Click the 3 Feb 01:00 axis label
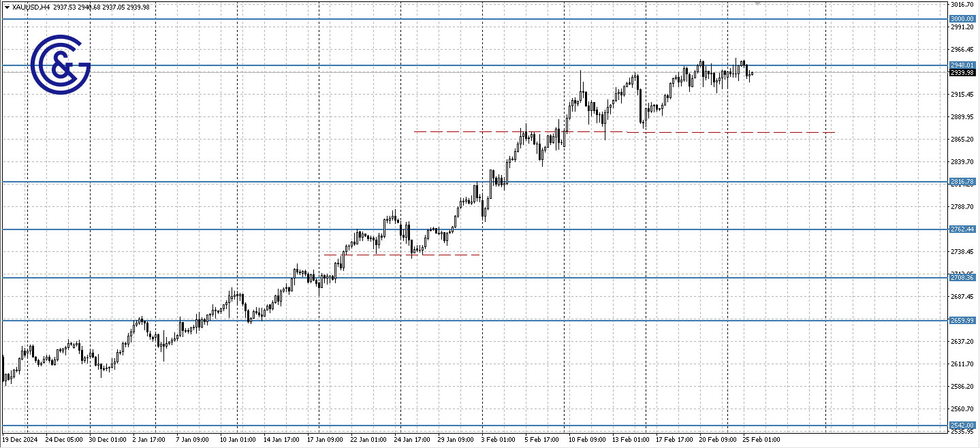980x448 pixels. tap(499, 440)
